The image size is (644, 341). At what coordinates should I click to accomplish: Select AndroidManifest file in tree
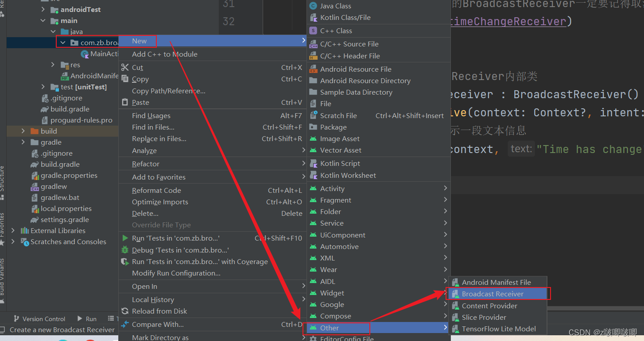point(90,76)
